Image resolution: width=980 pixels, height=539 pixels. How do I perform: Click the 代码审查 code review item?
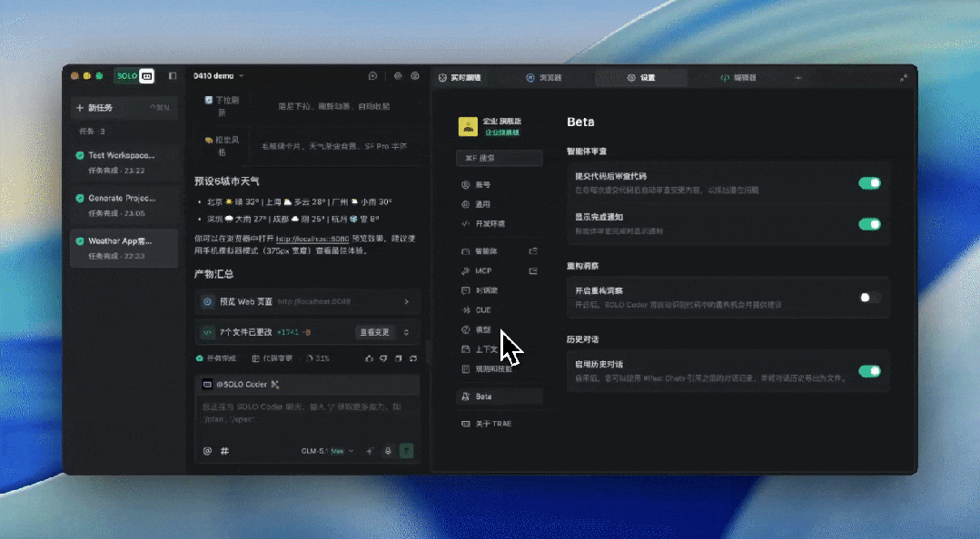click(272, 358)
